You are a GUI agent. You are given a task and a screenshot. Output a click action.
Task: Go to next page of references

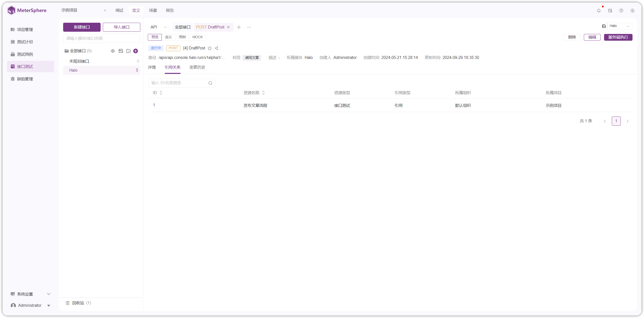pos(627,121)
